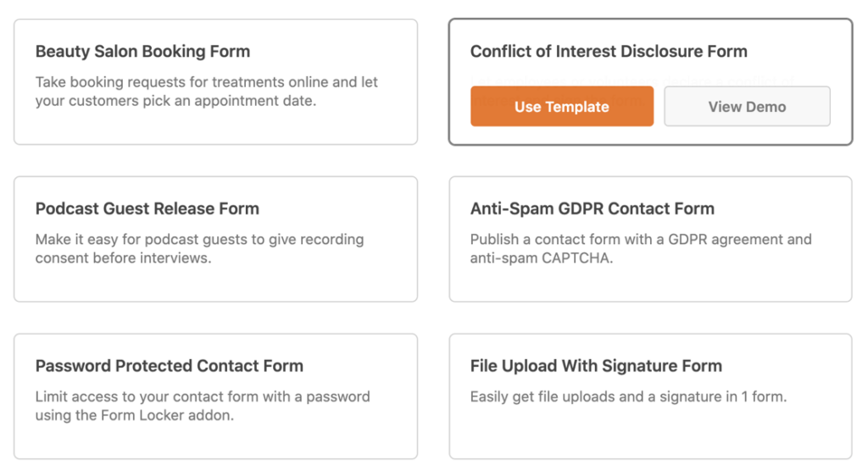This screenshot has height=471, width=868.
Task: Click the orange Use Template button
Action: tap(562, 107)
